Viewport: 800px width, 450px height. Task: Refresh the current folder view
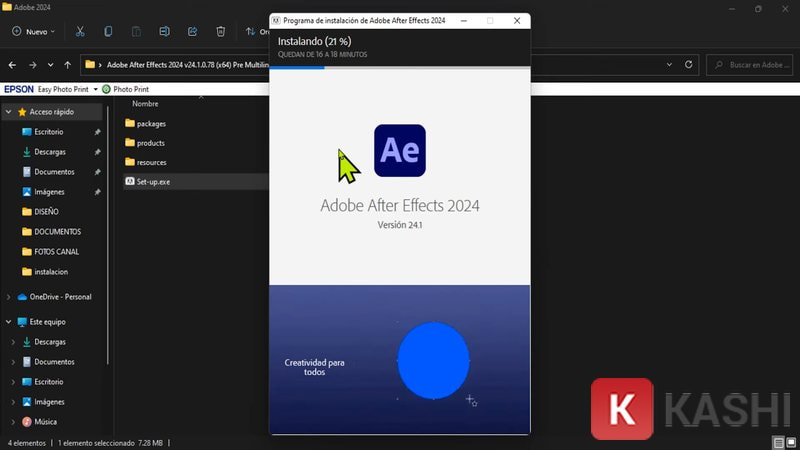click(x=689, y=65)
